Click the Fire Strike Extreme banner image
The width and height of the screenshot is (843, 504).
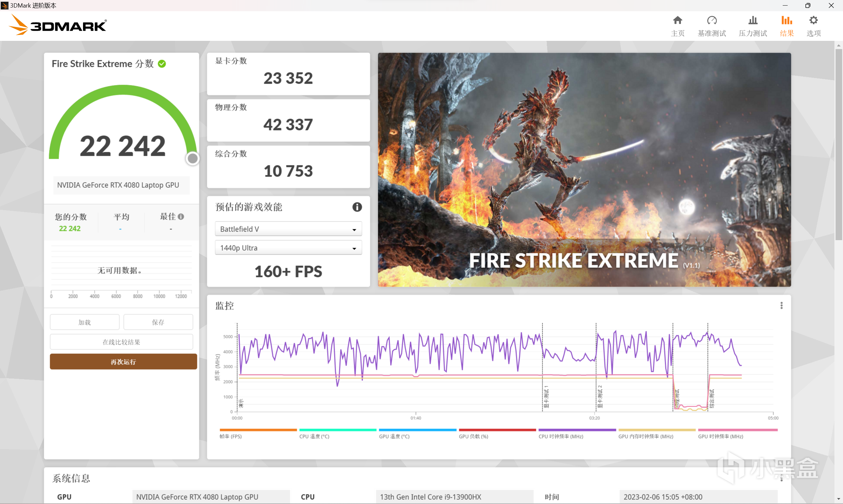(584, 169)
